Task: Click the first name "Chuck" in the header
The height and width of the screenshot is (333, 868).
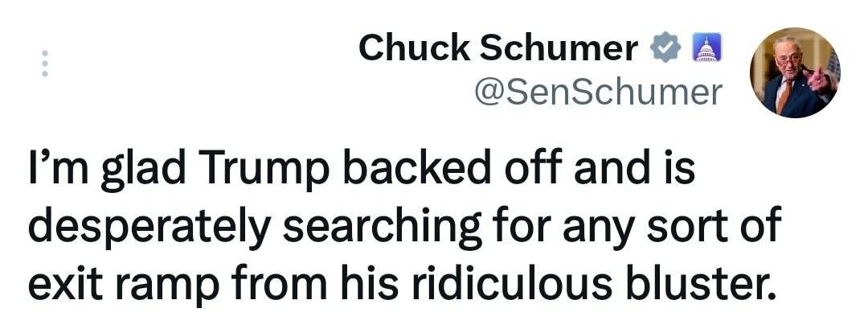Action: (414, 49)
